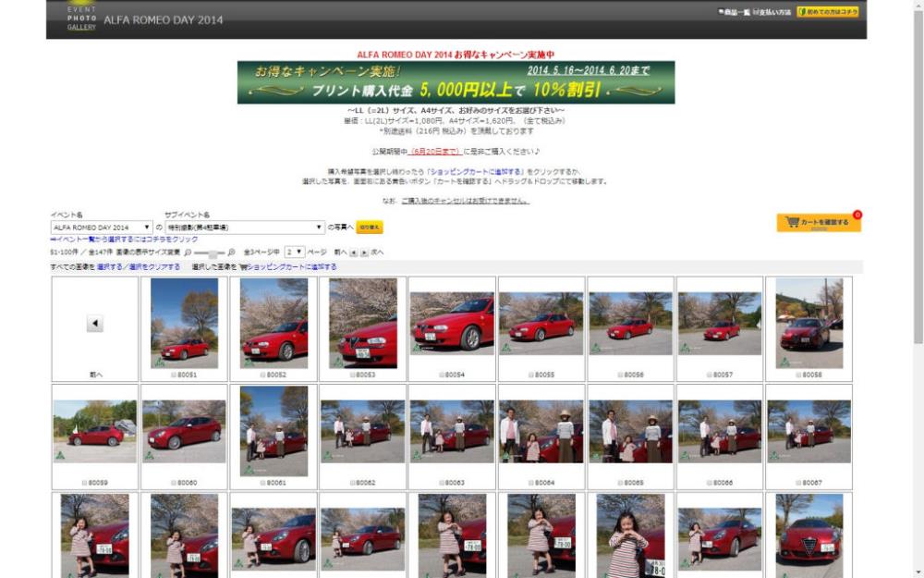Check the box for photo 80054
Viewport: 924px width, 578px height.
click(442, 375)
